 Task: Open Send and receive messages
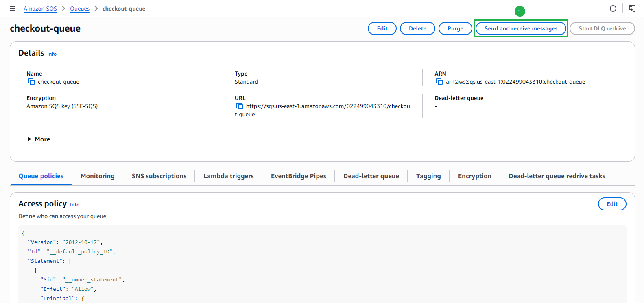521,28
